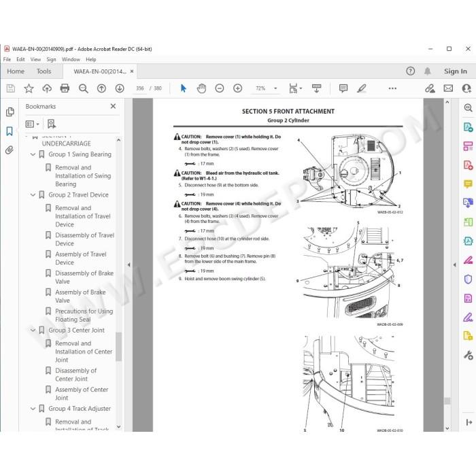Send file by email icon

coord(448,88)
